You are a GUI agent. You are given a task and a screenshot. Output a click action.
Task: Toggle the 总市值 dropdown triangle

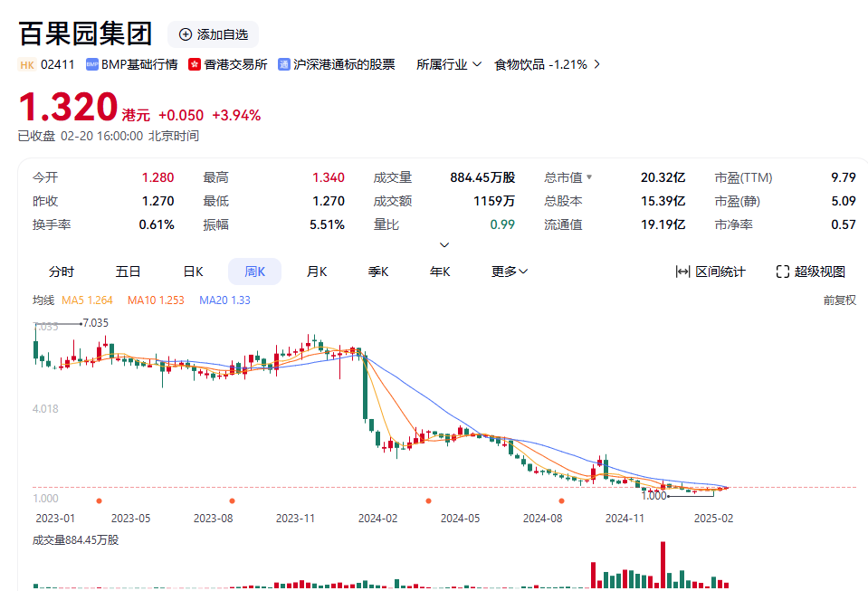pos(589,177)
